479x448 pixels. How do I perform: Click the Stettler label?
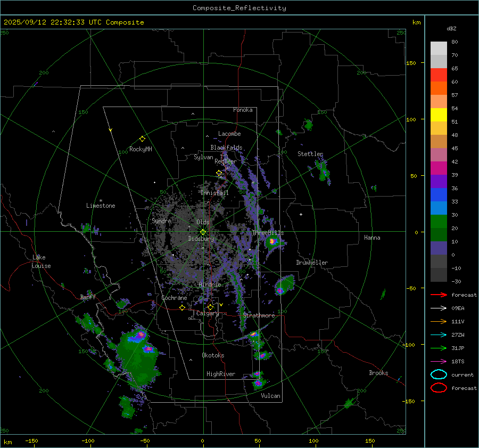(x=310, y=154)
